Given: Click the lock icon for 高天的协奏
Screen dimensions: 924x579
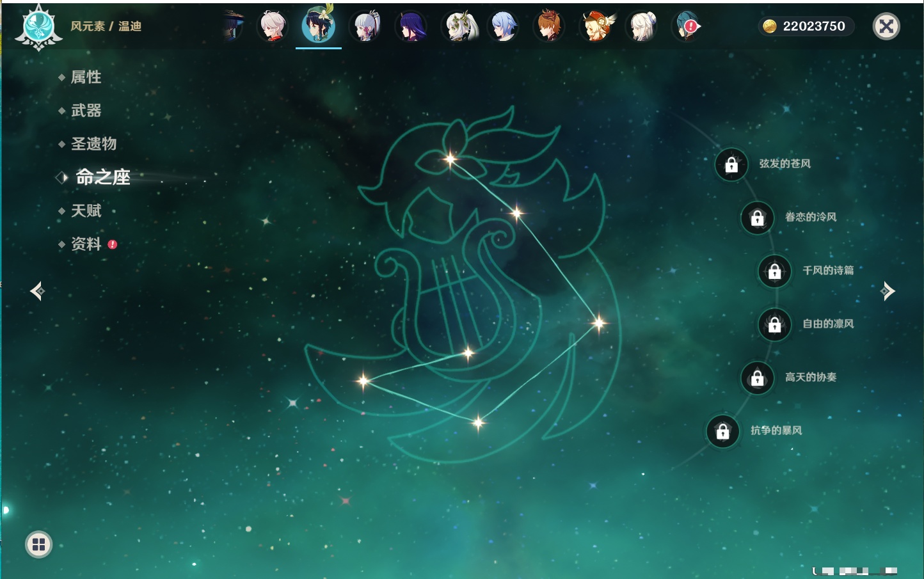Looking at the screenshot, I should pos(757,378).
